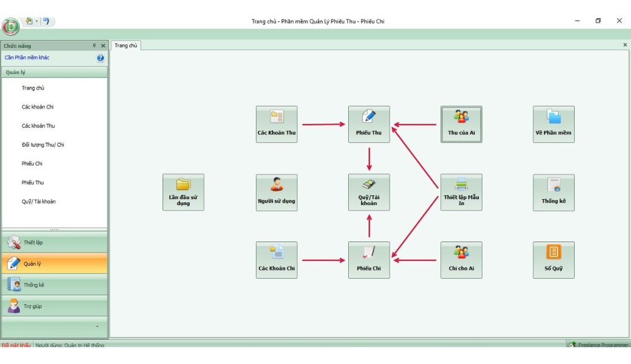
Task: Open the Phiếu Thu tile on the home diagram
Action: coord(369,124)
